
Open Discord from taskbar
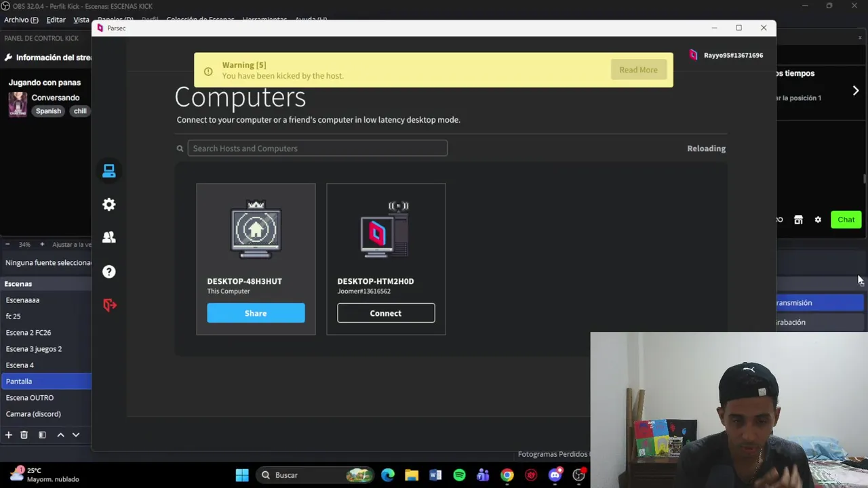tap(555, 475)
